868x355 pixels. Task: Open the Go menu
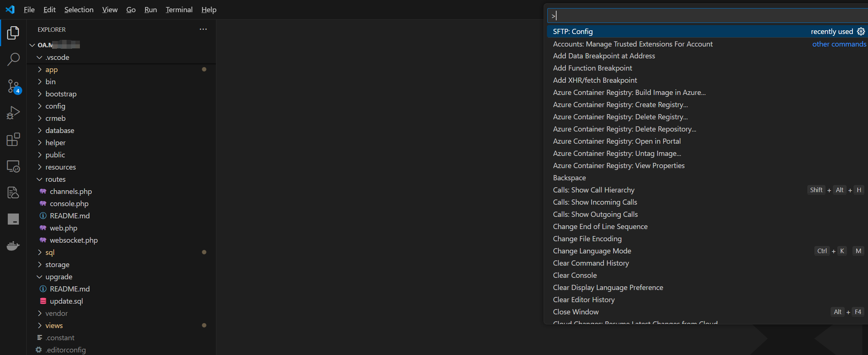pyautogui.click(x=131, y=10)
